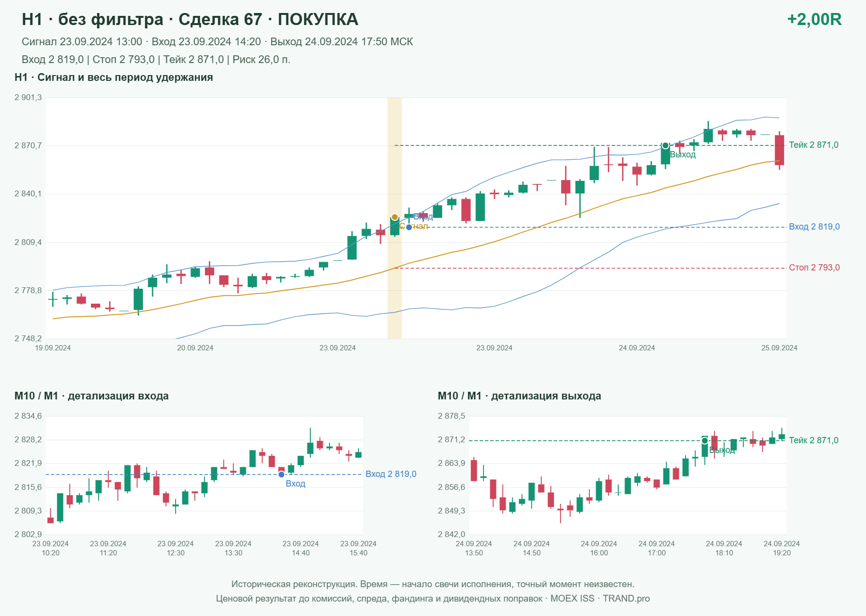Click the title 'H1 · без фильтра · Сделка 67 · ПОКУПКА'
866x616 pixels.
(190, 19)
